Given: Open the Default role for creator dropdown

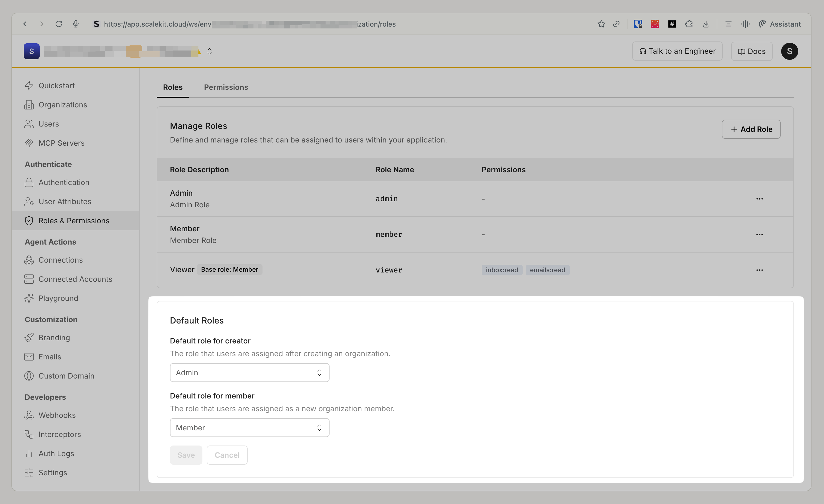Looking at the screenshot, I should click(249, 373).
